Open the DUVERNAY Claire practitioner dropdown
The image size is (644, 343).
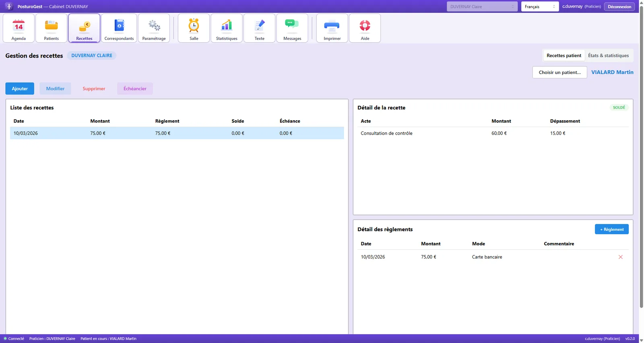point(482,6)
